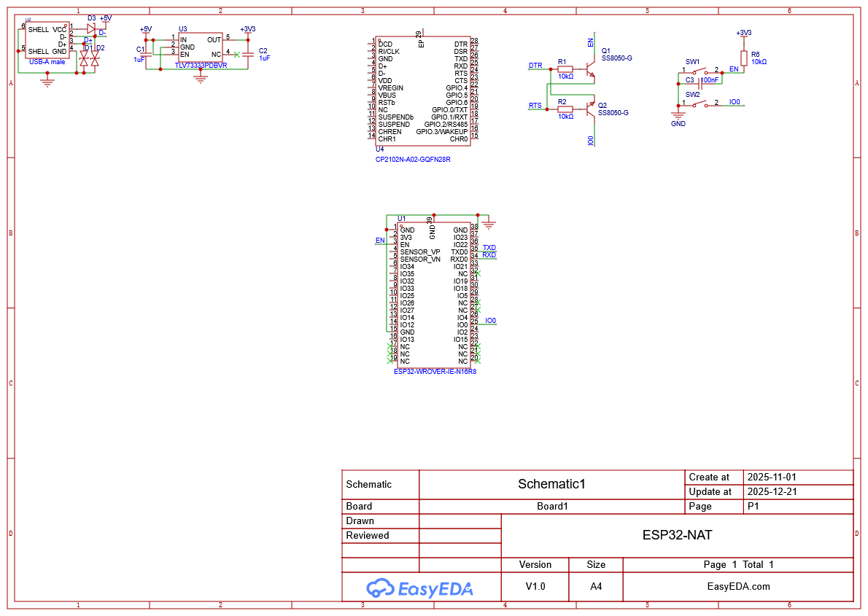Select the Board1 title block entry
The image size is (868, 616).
pyautogui.click(x=552, y=506)
